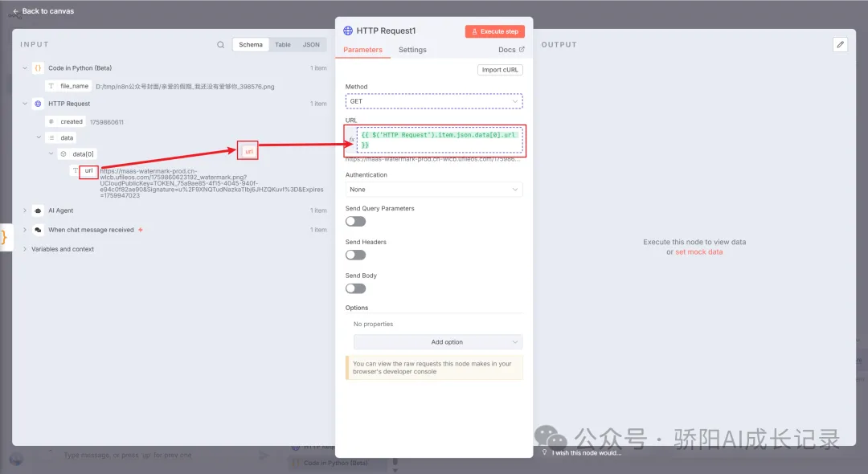
Task: Click the resolved URL preview text
Action: [x=433, y=159]
